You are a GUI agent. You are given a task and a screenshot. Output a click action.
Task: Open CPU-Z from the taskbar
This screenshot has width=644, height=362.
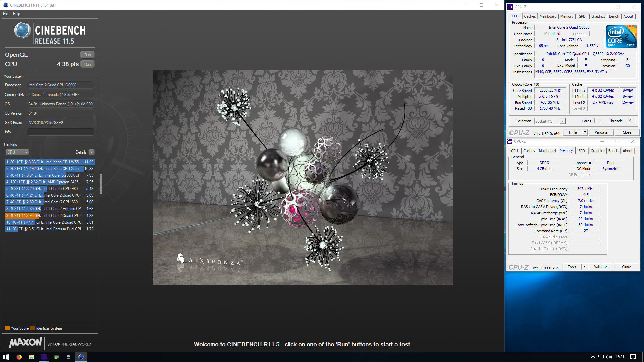[44, 357]
